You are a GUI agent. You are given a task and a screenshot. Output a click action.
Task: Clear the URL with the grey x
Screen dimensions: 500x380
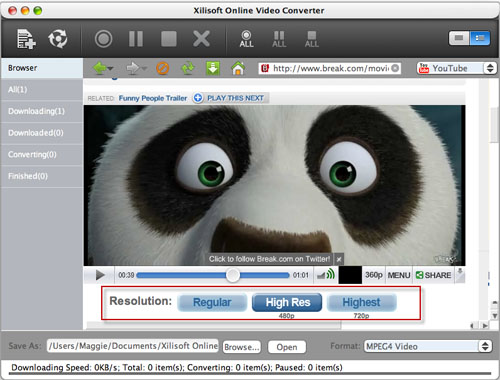pyautogui.click(x=395, y=68)
